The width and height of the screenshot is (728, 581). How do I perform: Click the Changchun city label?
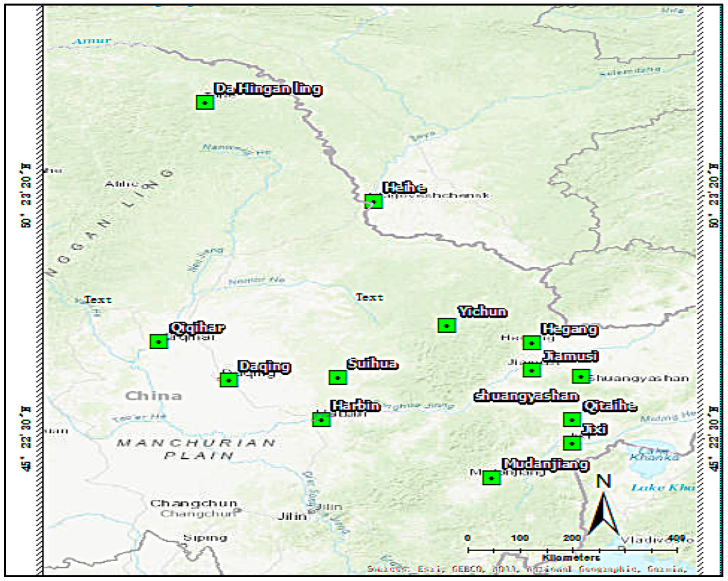coord(193,503)
